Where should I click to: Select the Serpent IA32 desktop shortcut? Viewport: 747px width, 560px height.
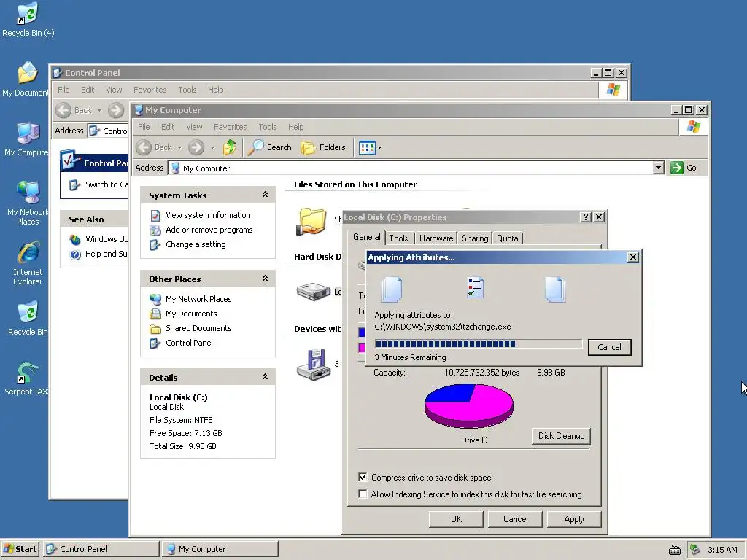tap(26, 378)
